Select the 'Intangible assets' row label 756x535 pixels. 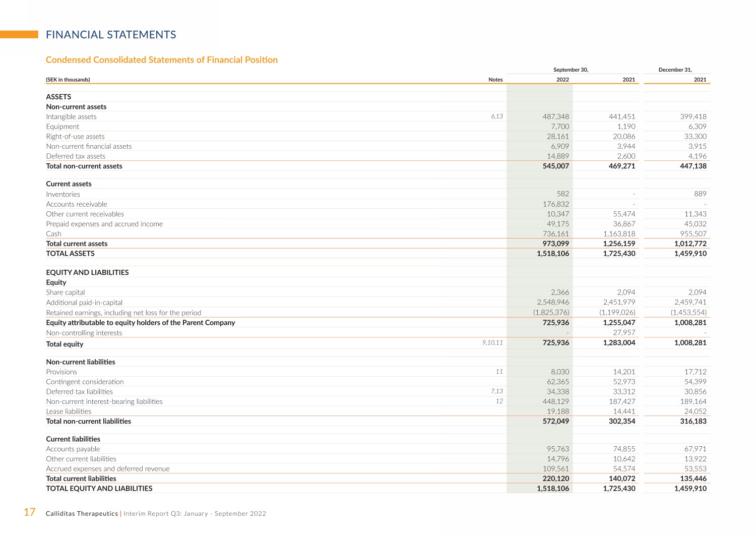71,116
